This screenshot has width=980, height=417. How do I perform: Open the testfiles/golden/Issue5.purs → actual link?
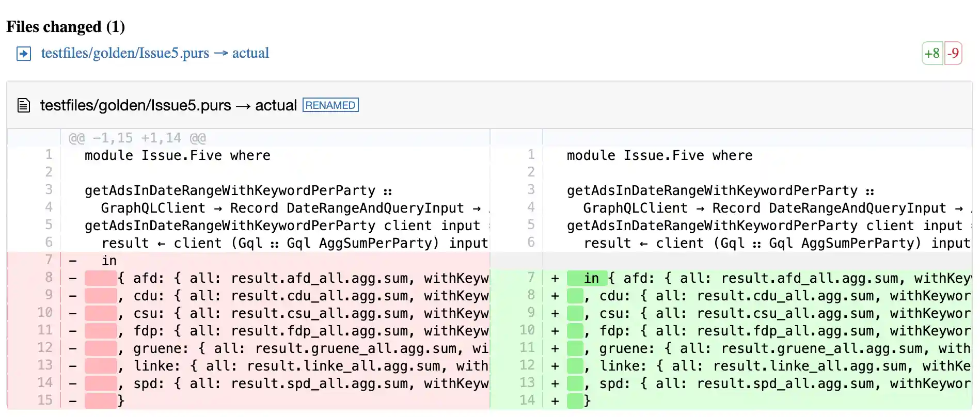(155, 53)
